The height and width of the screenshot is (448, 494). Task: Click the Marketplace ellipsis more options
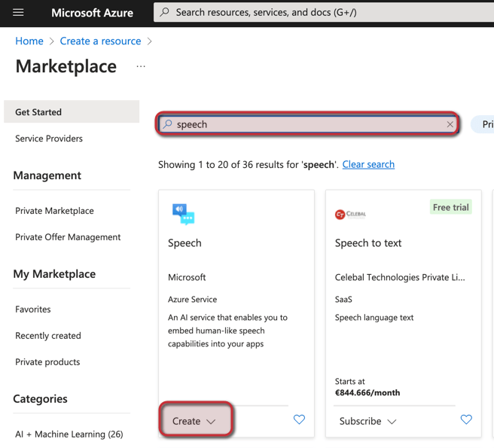tap(141, 66)
